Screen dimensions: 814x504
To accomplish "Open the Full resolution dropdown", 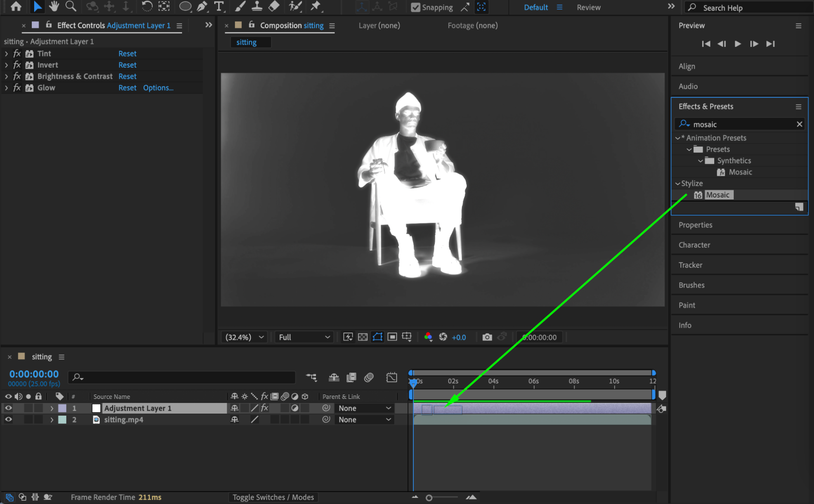I will click(x=304, y=337).
